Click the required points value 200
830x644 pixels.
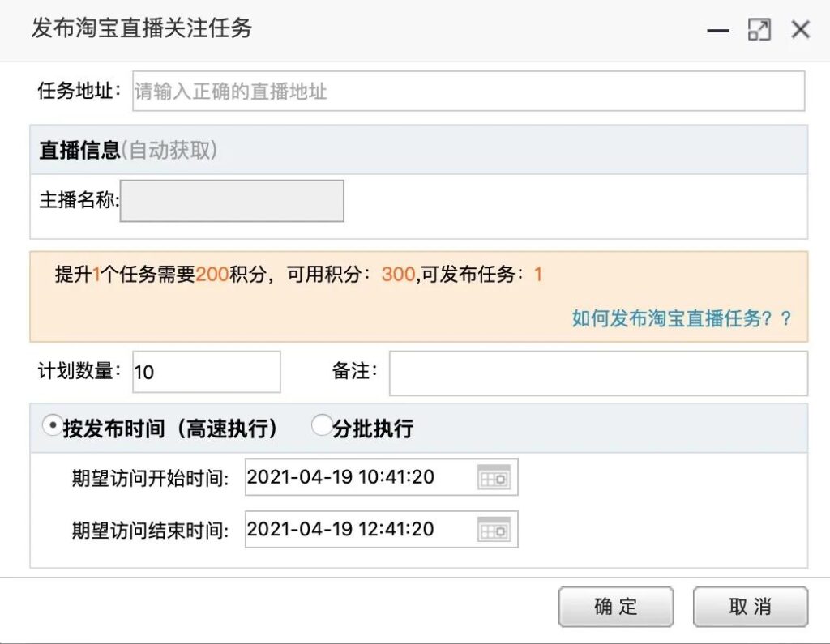212,274
